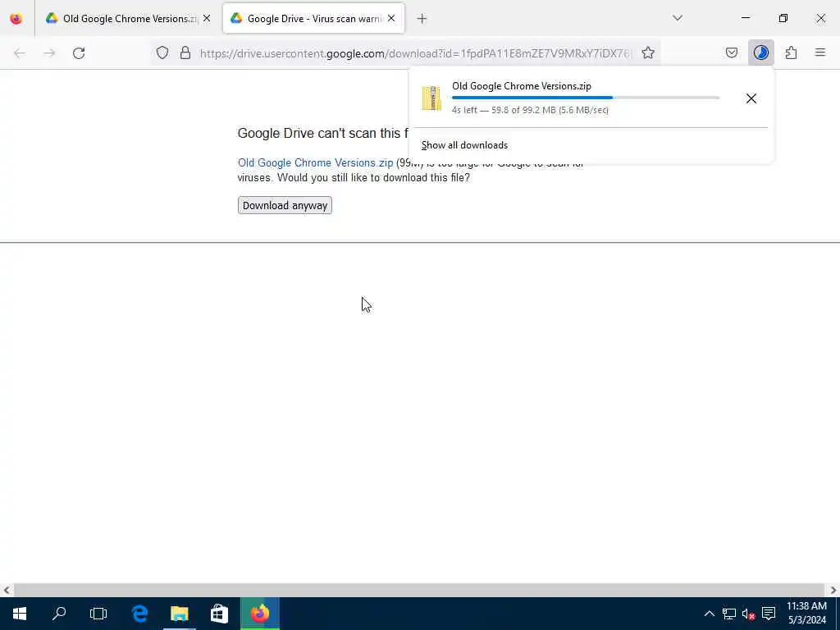This screenshot has height=630, width=840.
Task: Go back using the back arrow
Action: coord(20,53)
